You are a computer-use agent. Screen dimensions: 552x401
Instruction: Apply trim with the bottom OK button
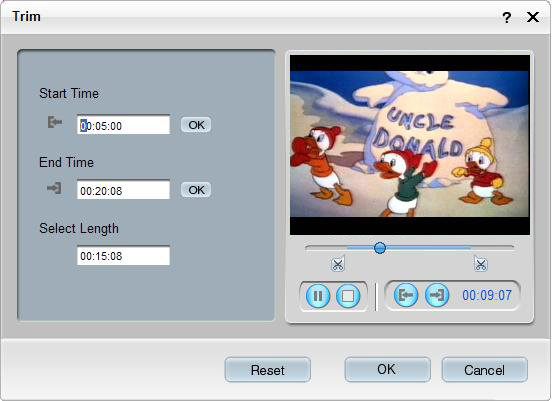387,370
